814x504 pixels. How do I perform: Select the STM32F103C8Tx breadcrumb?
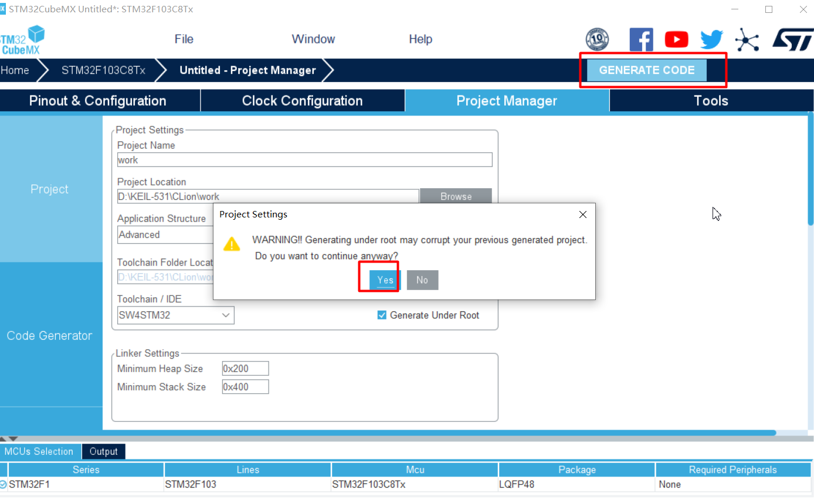click(x=103, y=70)
